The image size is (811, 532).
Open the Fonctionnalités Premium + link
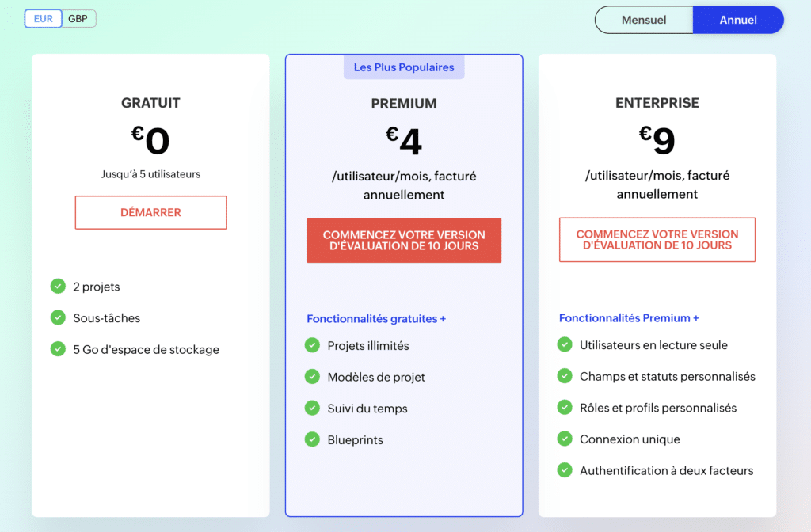[x=629, y=317]
